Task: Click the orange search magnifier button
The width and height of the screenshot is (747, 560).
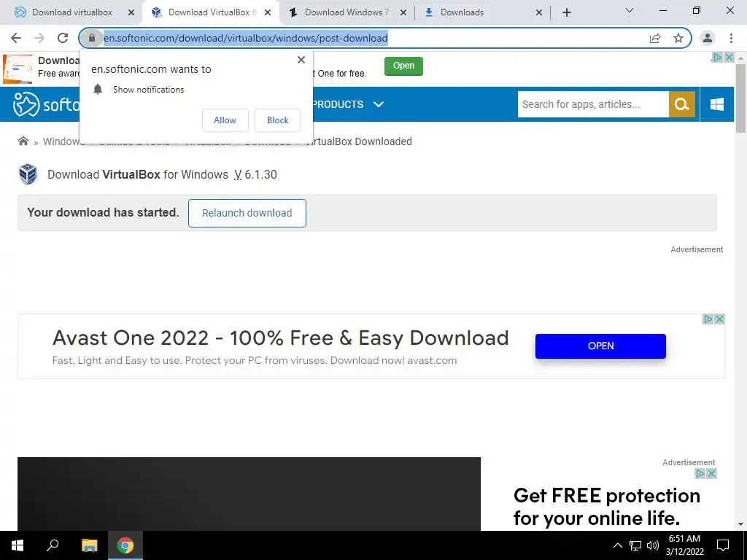Action: tap(682, 104)
